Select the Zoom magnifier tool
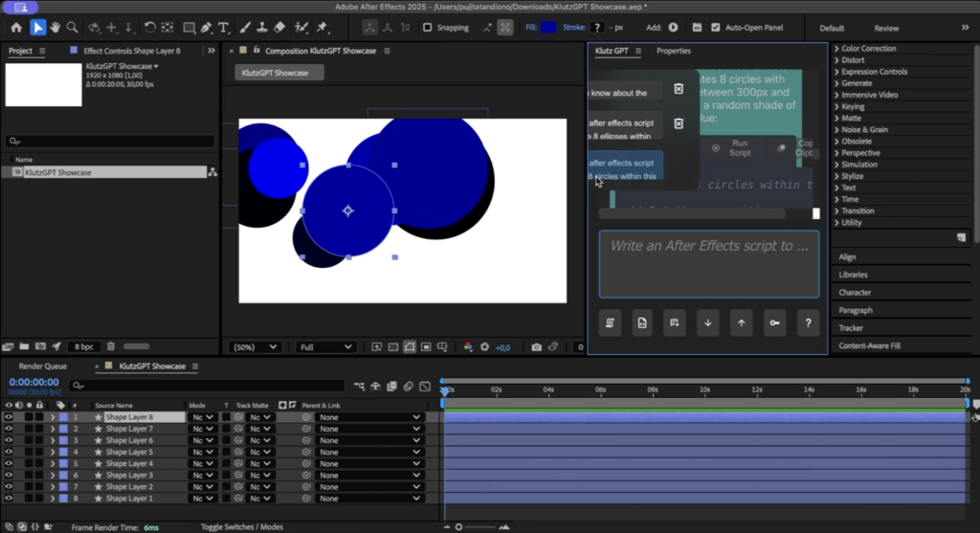Viewport: 980px width, 533px height. (73, 28)
